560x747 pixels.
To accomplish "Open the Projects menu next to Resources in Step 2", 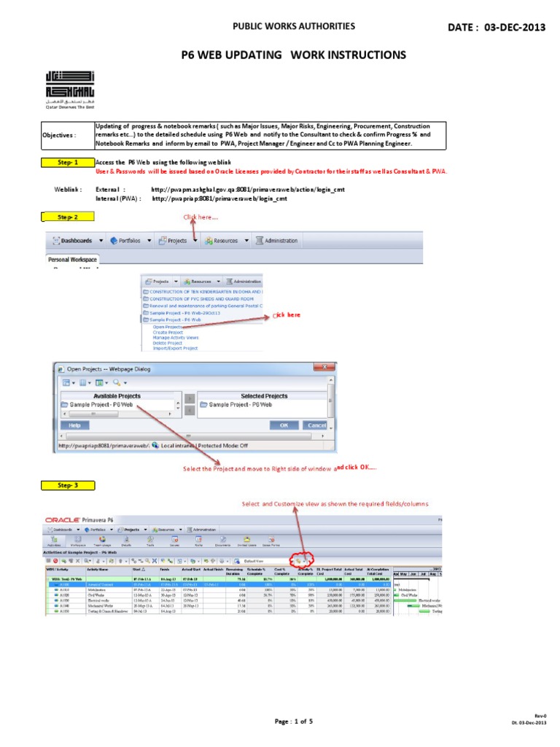I will (x=173, y=241).
